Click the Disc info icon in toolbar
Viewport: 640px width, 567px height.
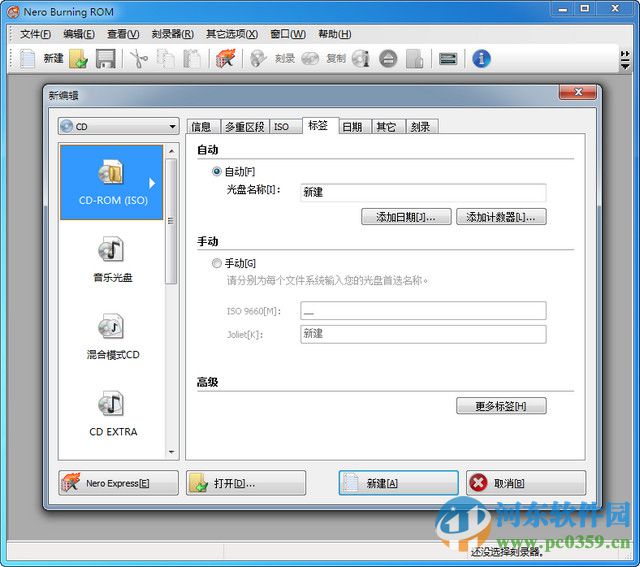361,59
